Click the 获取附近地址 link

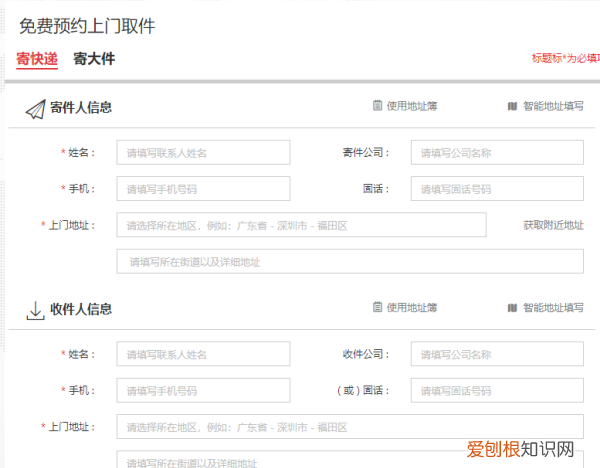553,225
